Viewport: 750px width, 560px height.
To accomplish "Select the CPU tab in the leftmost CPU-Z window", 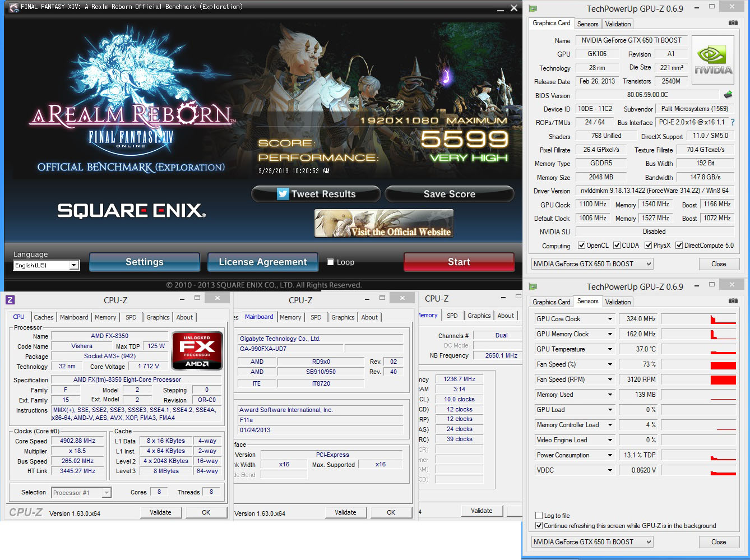I will point(19,317).
